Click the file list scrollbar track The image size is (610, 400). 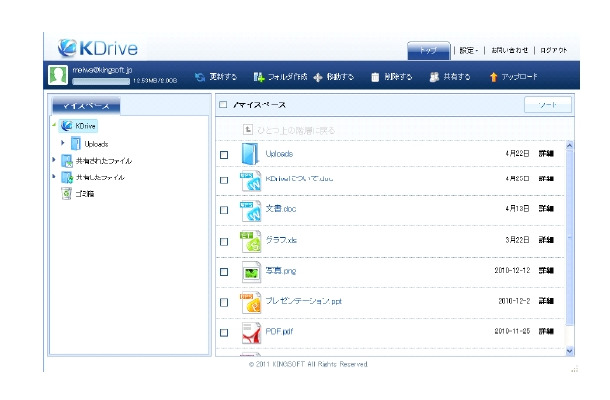pos(570,249)
